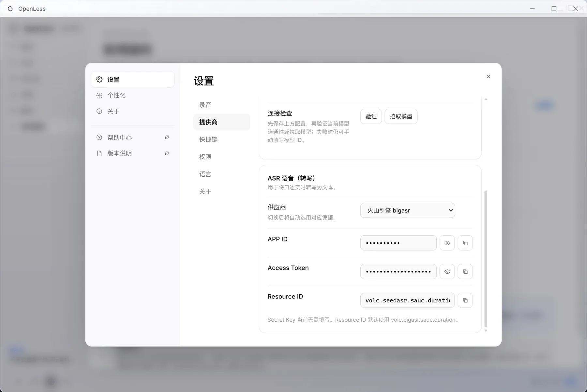This screenshot has width=587, height=392.
Task: Click the ASR 语音（转写） heading
Action: [x=292, y=178]
